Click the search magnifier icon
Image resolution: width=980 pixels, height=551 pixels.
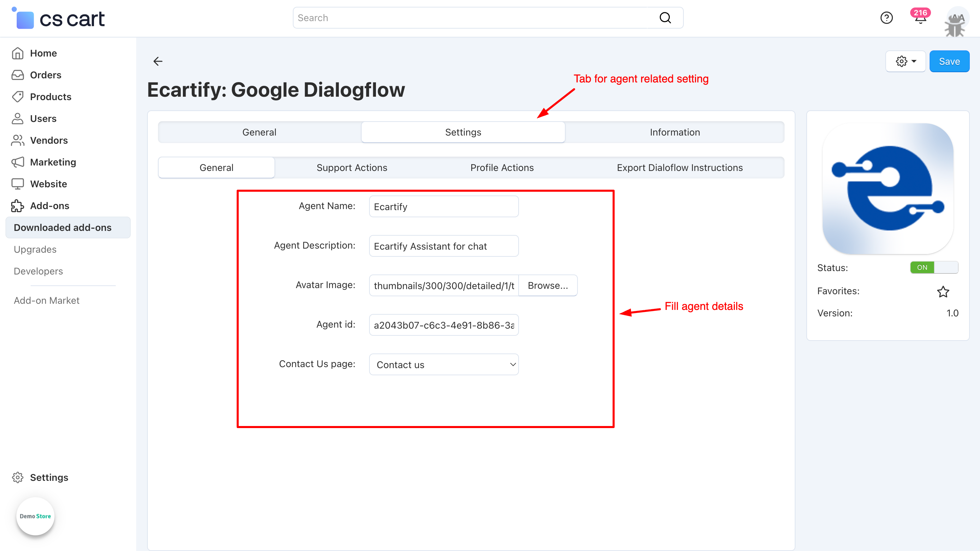click(x=665, y=18)
